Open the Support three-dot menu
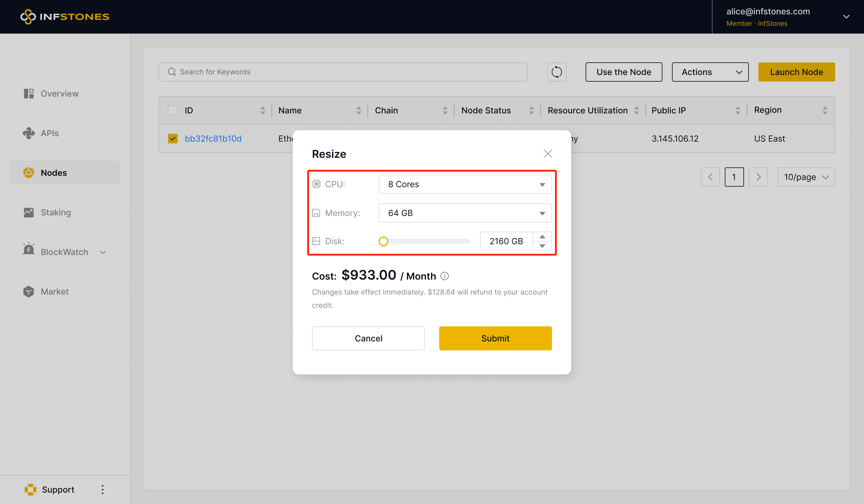 click(x=103, y=489)
